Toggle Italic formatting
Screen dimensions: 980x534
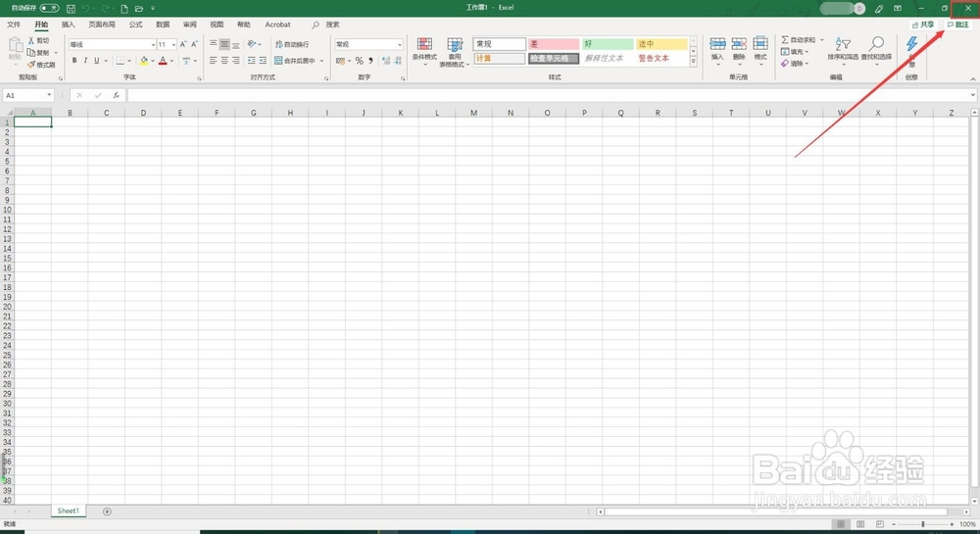pos(85,61)
